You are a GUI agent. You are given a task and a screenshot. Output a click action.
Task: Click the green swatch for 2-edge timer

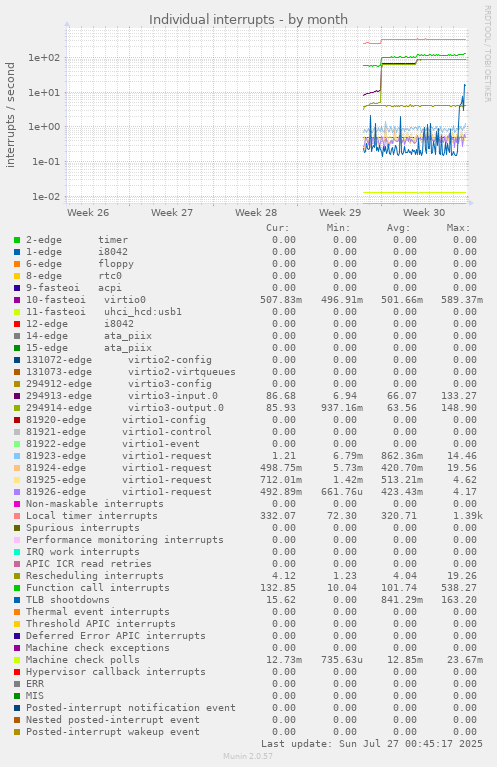pyautogui.click(x=17, y=240)
